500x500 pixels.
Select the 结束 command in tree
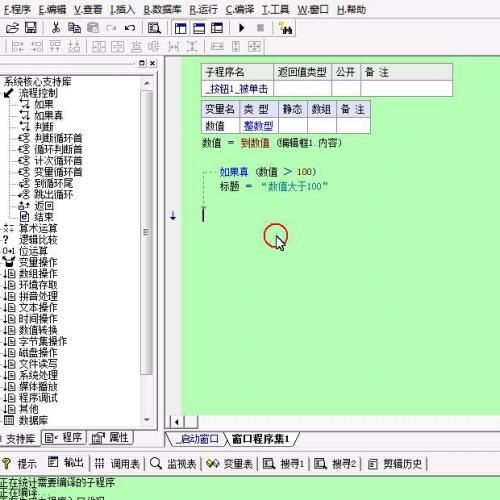pyautogui.click(x=44, y=217)
